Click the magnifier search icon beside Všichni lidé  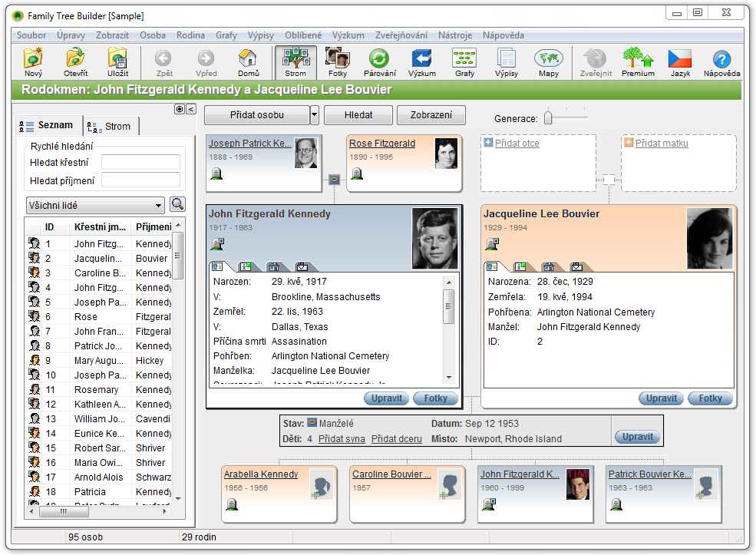tap(177, 204)
